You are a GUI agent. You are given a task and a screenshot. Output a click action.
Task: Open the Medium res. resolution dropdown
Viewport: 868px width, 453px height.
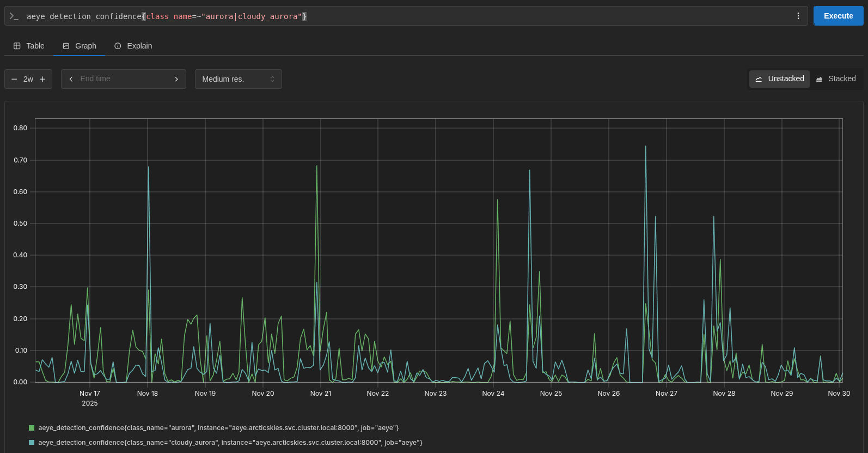(x=238, y=79)
